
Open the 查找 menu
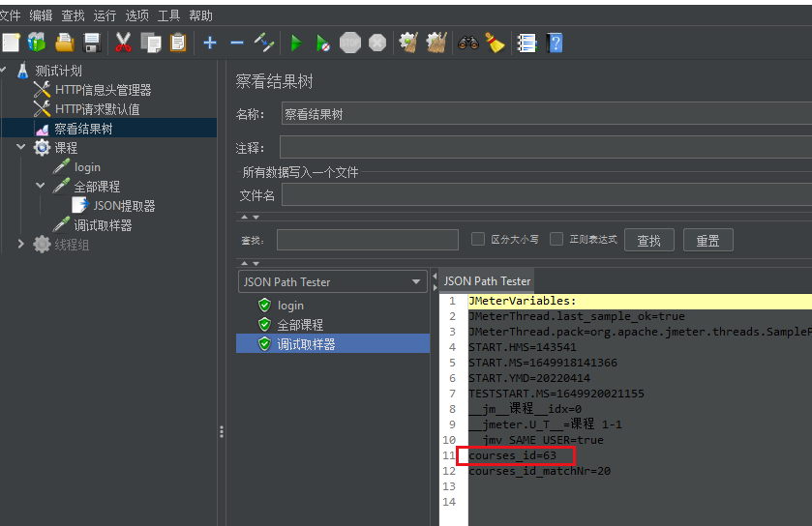pos(73,16)
